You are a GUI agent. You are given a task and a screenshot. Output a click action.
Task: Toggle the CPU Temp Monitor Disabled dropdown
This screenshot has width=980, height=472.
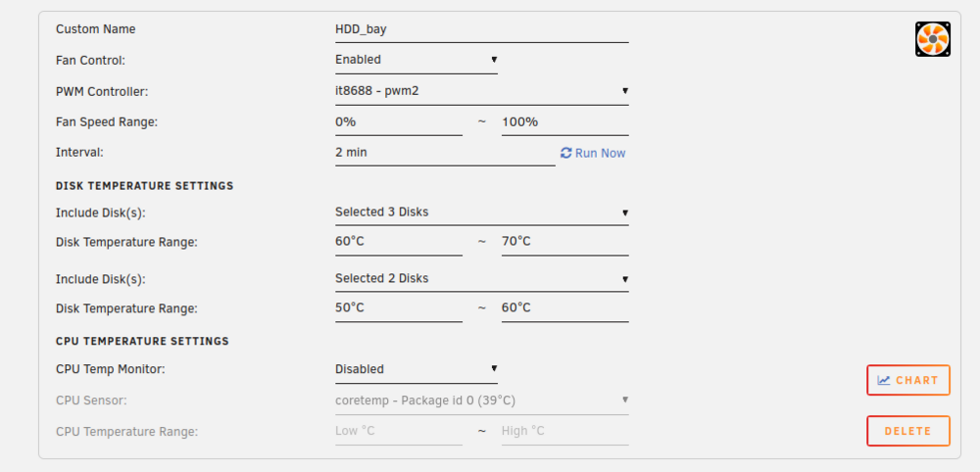point(416,369)
